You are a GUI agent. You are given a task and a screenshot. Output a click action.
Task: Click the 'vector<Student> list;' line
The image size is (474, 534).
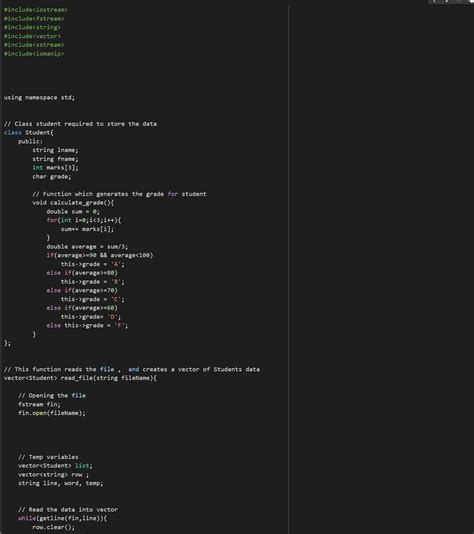tap(55, 466)
